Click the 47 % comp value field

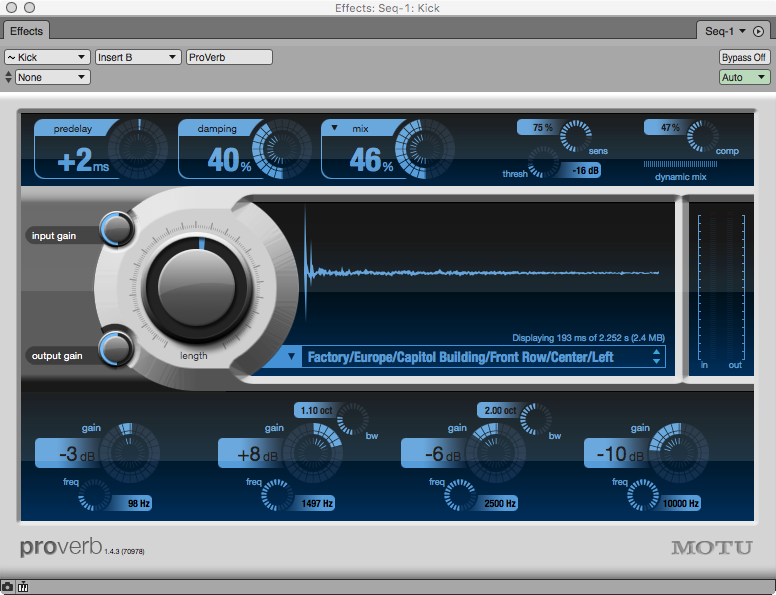pyautogui.click(x=668, y=128)
